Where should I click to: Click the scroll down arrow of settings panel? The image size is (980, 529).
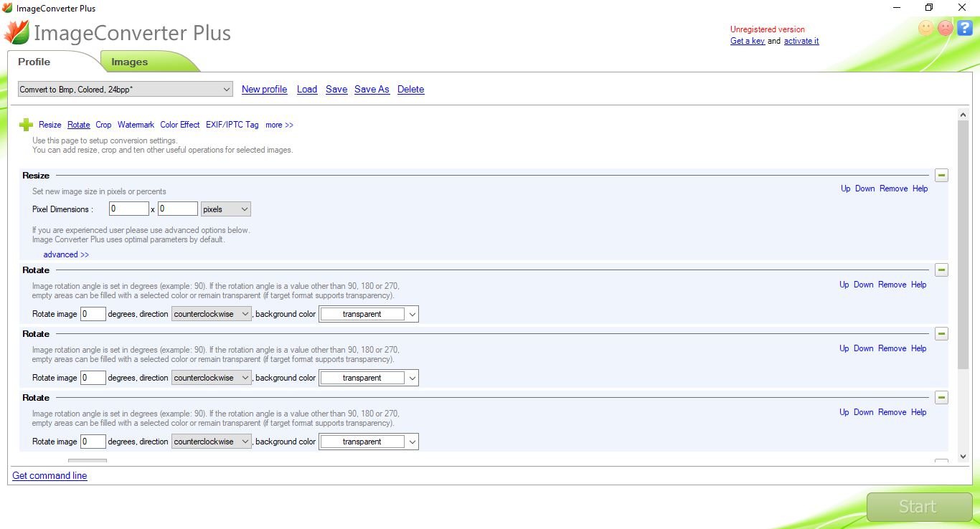(x=963, y=457)
